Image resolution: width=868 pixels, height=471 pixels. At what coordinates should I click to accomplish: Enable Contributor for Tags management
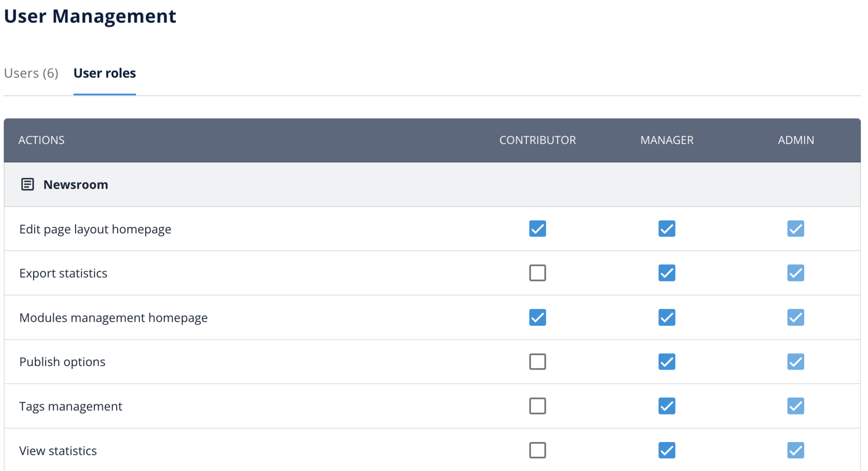coord(537,406)
